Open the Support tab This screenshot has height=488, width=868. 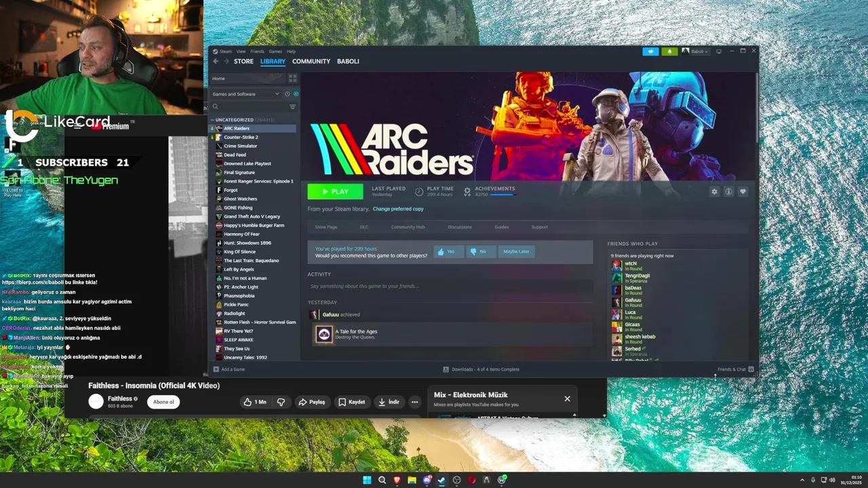540,227
